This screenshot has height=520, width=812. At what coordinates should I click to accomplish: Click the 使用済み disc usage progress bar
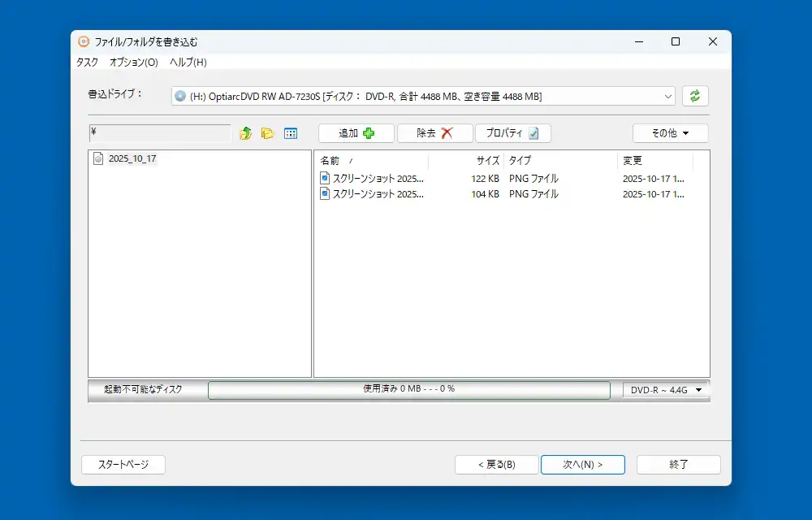408,390
